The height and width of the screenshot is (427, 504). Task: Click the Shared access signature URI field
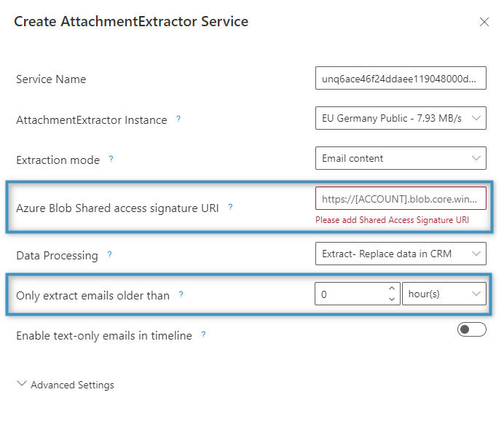pyautogui.click(x=401, y=198)
